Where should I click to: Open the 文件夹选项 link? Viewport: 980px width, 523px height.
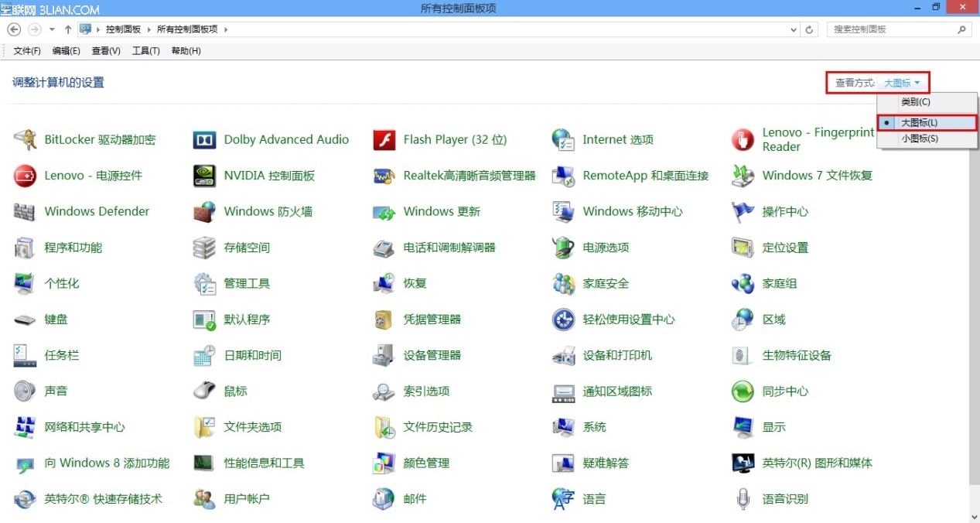point(252,427)
